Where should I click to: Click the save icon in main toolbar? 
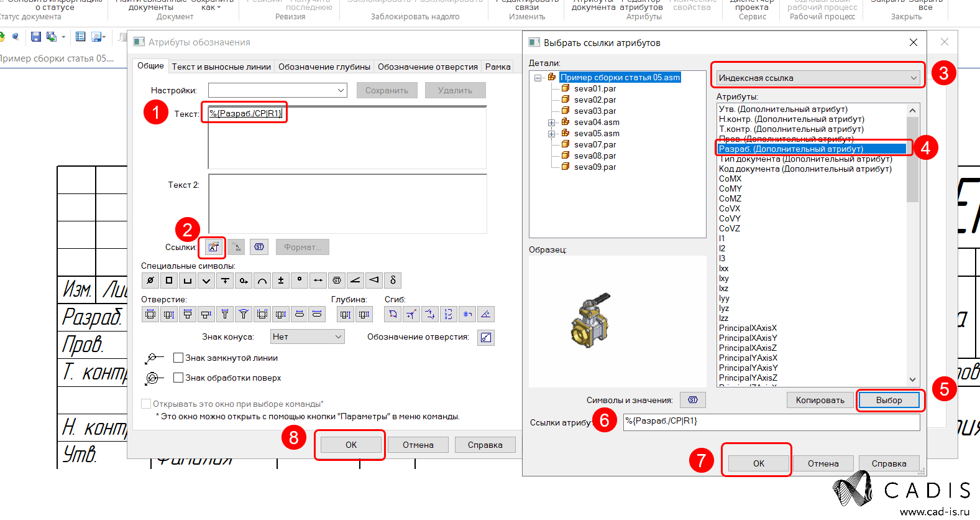[35, 37]
